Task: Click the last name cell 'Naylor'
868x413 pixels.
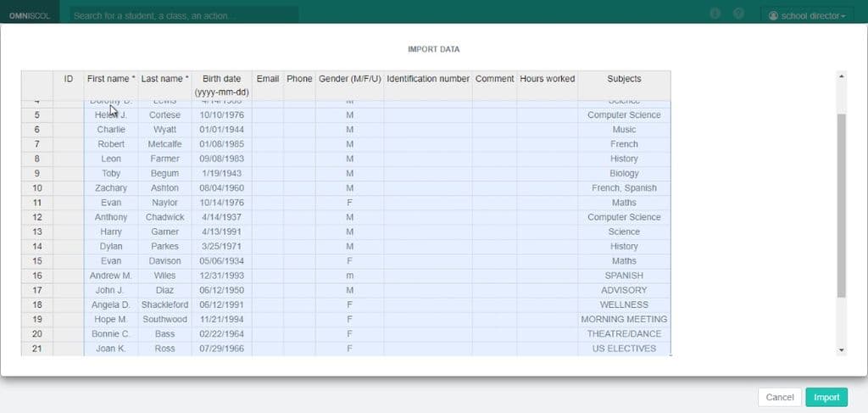Action: (164, 203)
